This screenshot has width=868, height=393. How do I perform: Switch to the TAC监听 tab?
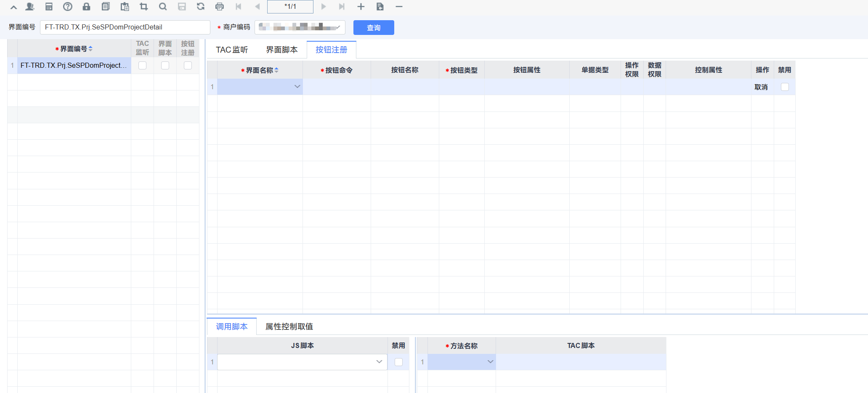[232, 50]
